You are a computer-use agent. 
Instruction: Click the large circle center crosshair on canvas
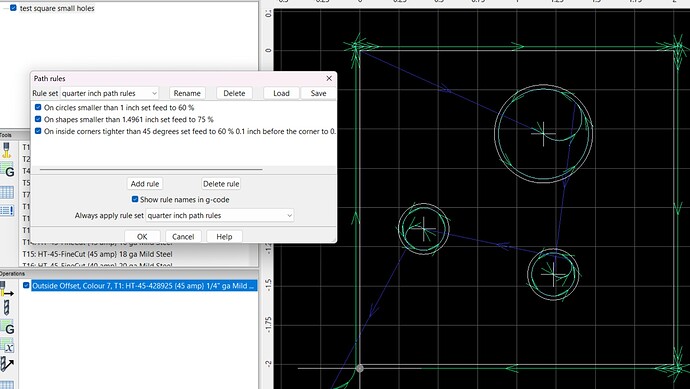[543, 133]
